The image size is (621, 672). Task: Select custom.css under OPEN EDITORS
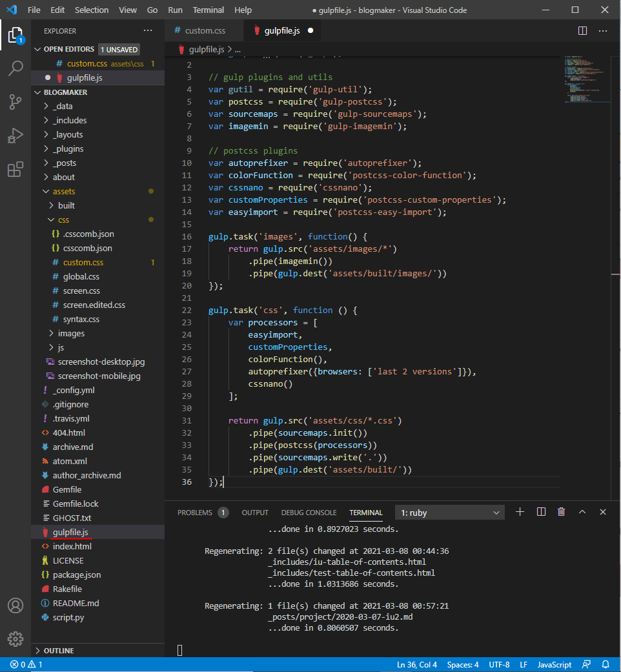(x=97, y=63)
